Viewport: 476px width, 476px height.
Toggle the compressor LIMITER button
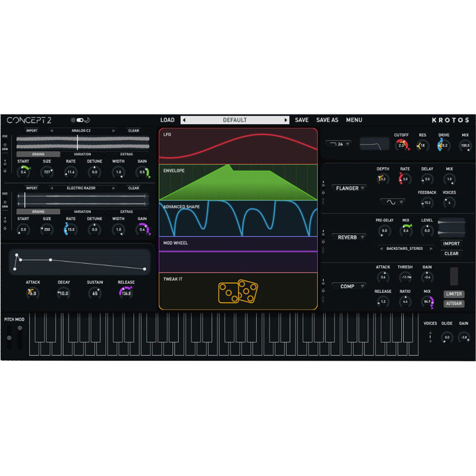click(454, 294)
